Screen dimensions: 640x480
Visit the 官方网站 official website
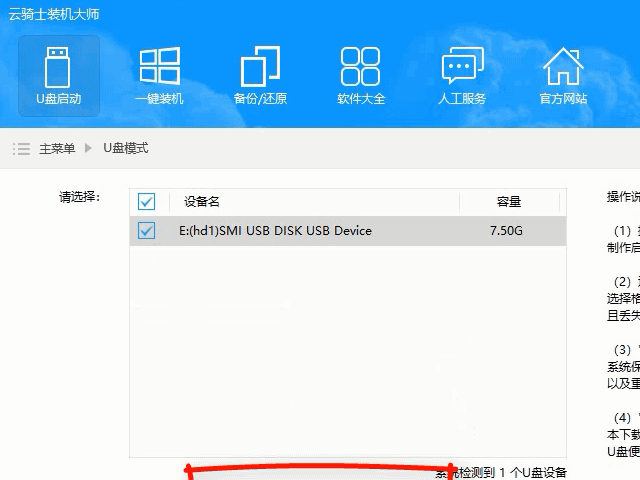tap(563, 76)
